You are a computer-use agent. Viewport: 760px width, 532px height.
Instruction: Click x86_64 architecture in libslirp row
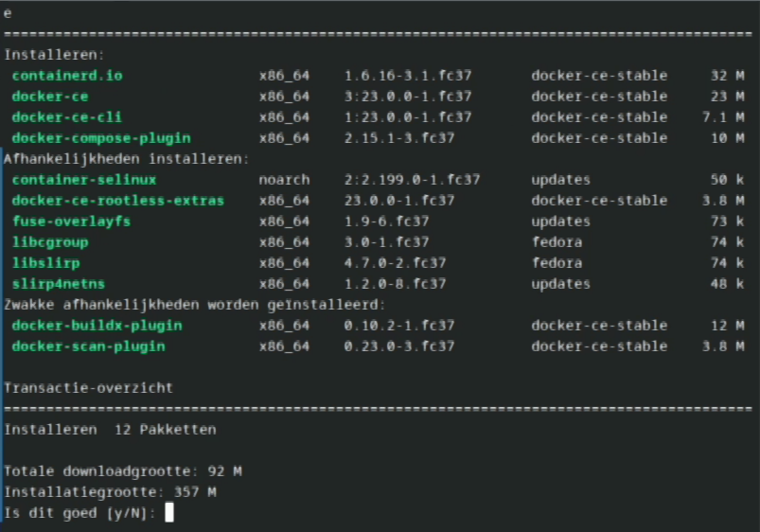(x=284, y=263)
